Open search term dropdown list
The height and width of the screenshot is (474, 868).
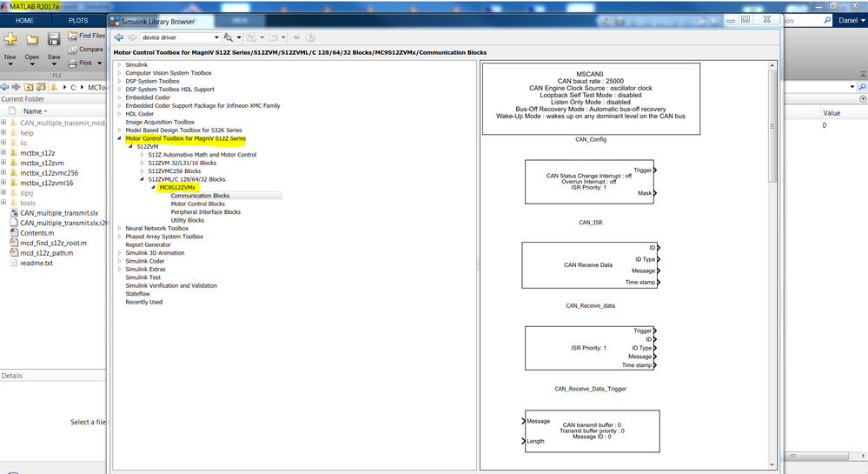tap(216, 37)
